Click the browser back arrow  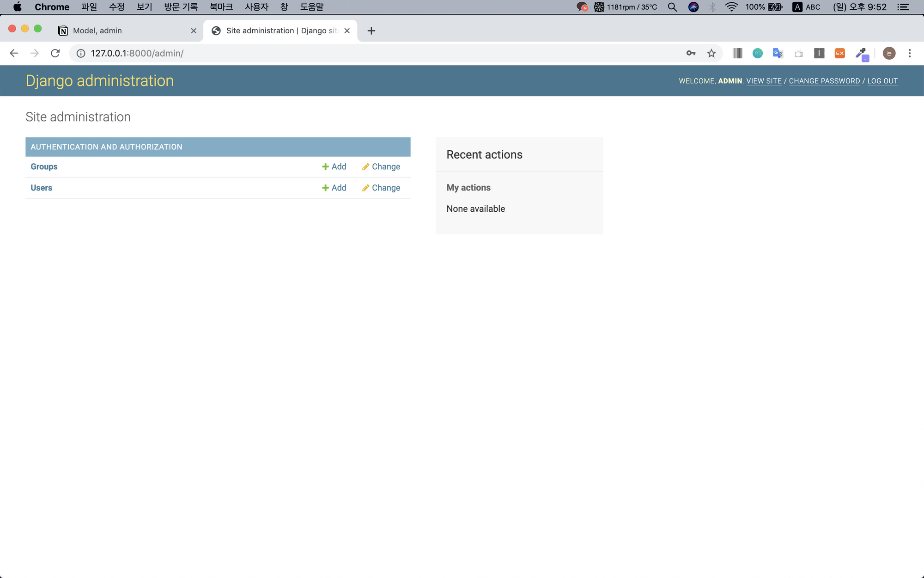pos(14,53)
